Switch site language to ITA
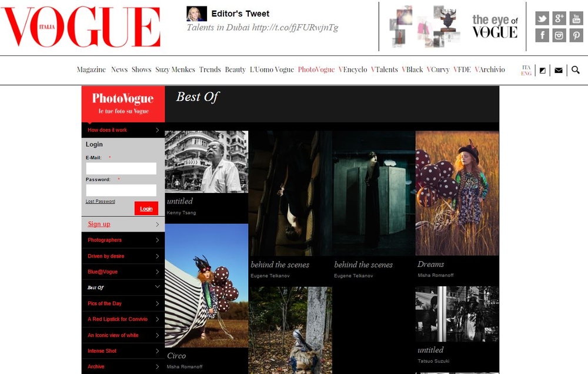This screenshot has width=588, height=374. pos(526,68)
